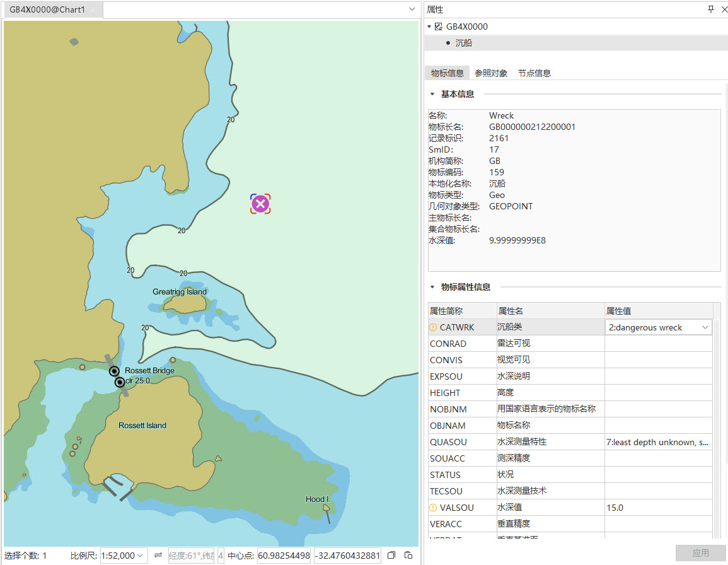Click the warning icon beside CATWRK
This screenshot has height=565, width=728.
click(433, 327)
